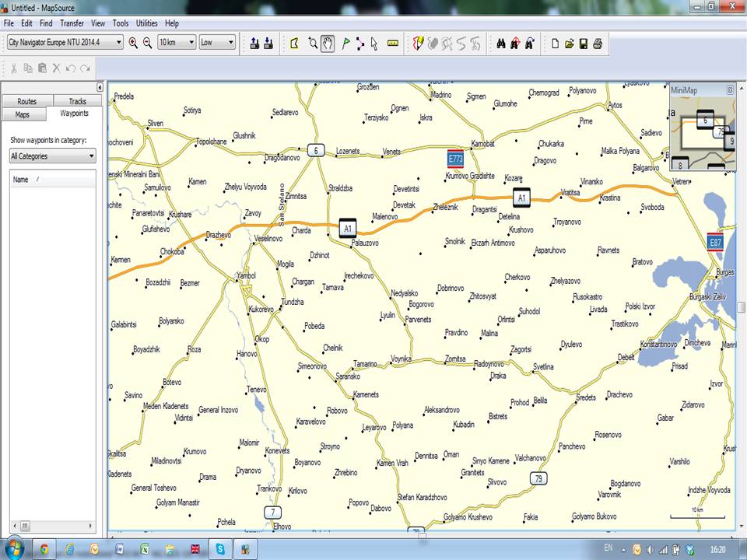Select the Waypoint flag tool
The image size is (747, 560).
coord(345,44)
